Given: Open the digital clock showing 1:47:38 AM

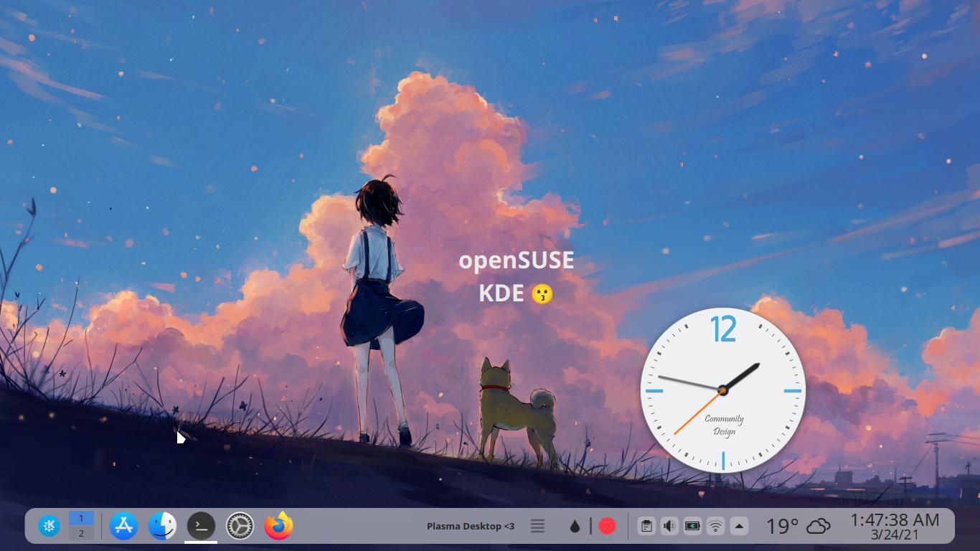Looking at the screenshot, I should (895, 519).
